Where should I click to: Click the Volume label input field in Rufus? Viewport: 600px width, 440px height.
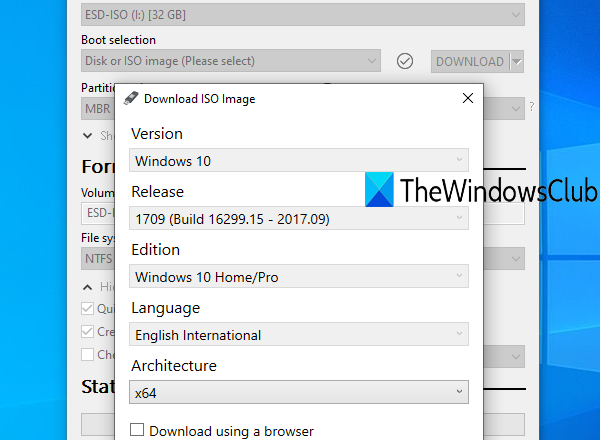click(98, 213)
